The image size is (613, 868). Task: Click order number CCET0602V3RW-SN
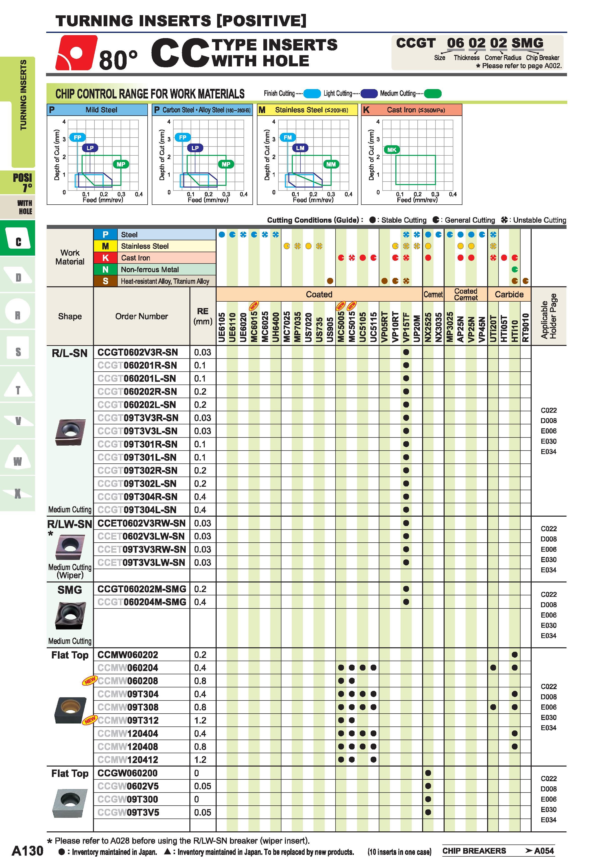[x=142, y=523]
